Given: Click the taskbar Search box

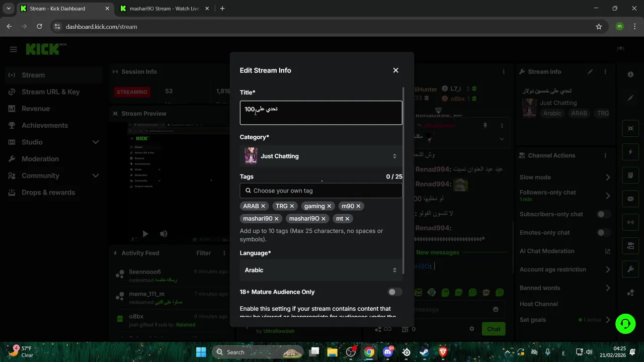Looking at the screenshot, I should coord(259,352).
